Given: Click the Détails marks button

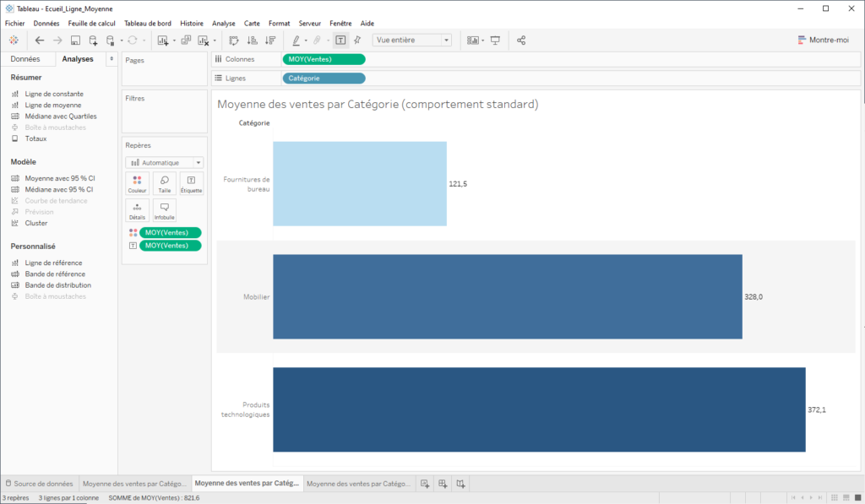Looking at the screenshot, I should point(138,211).
